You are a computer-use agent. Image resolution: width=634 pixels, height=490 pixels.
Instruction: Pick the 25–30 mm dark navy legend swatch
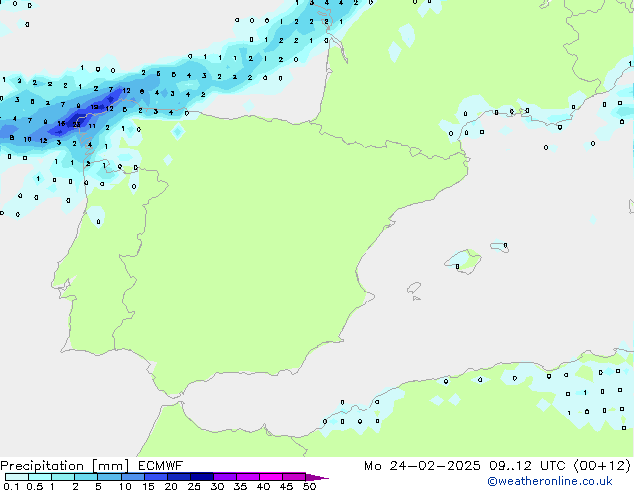click(202, 477)
